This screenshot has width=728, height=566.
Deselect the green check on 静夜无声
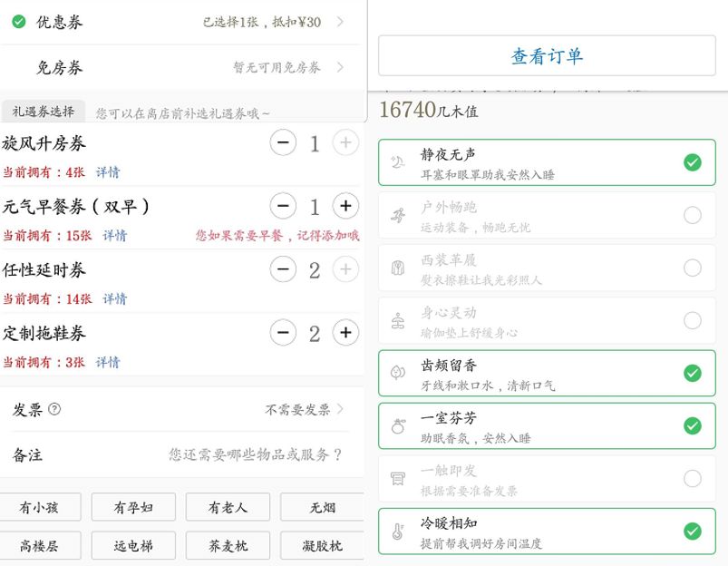pos(694,161)
